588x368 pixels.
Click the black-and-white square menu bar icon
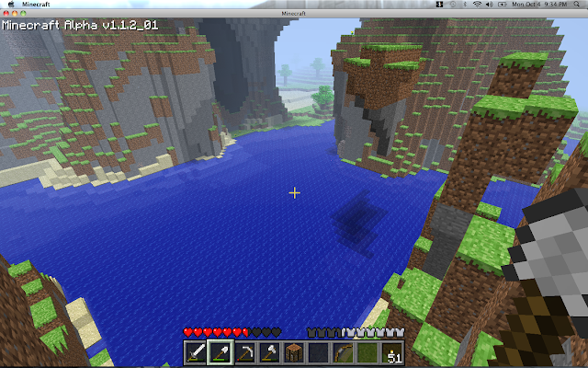[x=440, y=4]
